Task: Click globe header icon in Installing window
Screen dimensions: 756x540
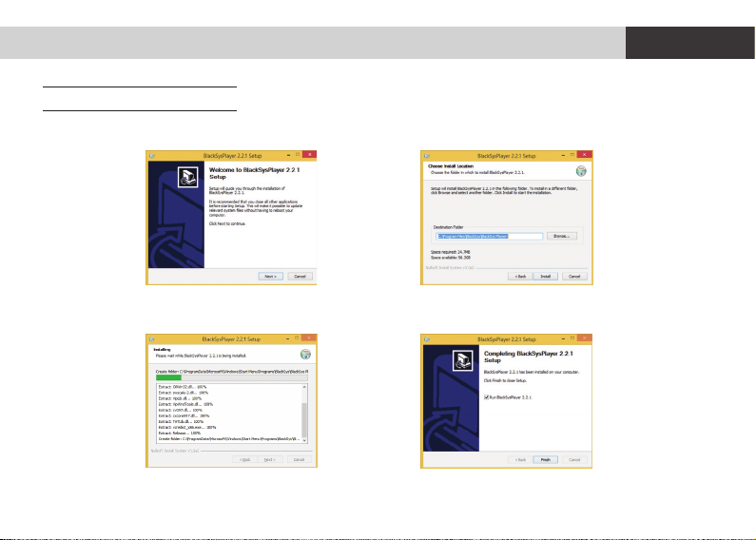Action: [x=305, y=355]
